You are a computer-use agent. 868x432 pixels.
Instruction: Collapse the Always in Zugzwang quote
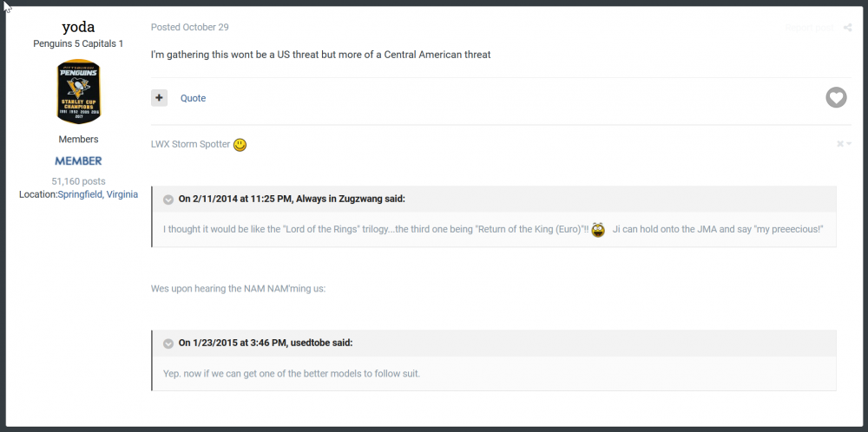[x=168, y=200]
